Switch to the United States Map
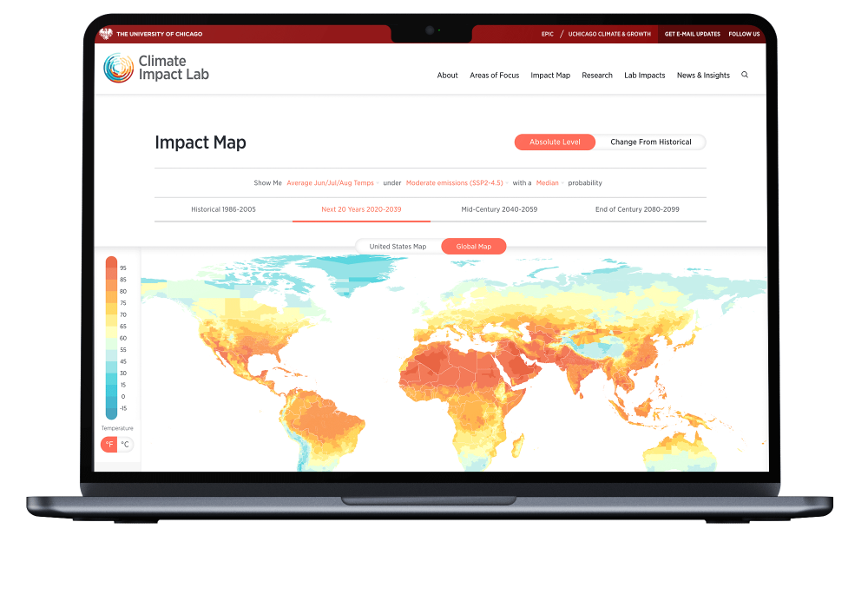Viewport: 868px width, 608px height. coord(398,247)
